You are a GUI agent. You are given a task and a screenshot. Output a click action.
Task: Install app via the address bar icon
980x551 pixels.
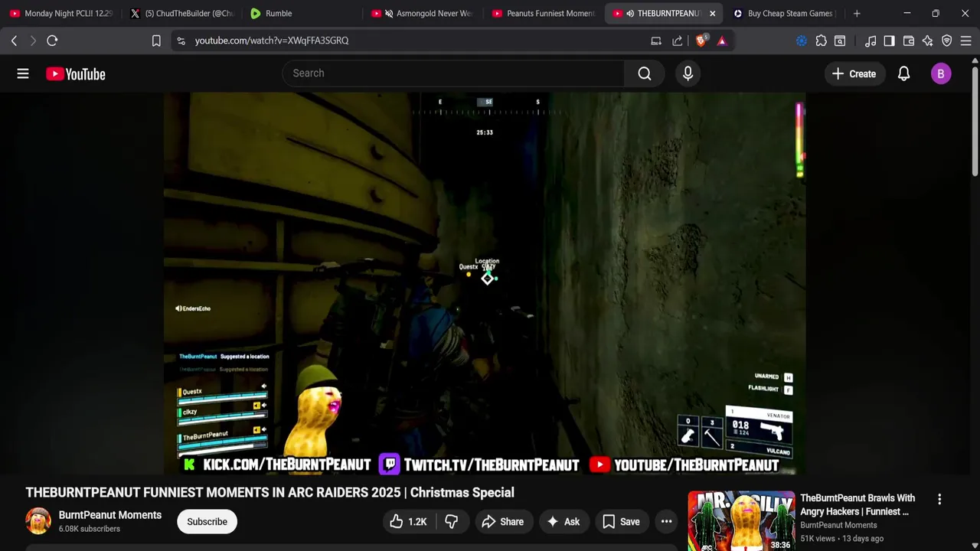point(656,41)
